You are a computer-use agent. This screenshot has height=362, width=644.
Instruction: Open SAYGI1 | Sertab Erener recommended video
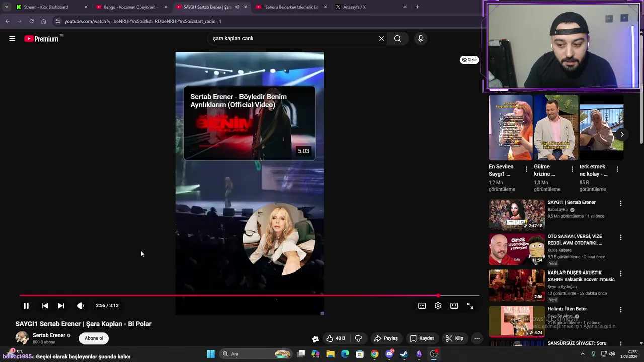point(517,214)
